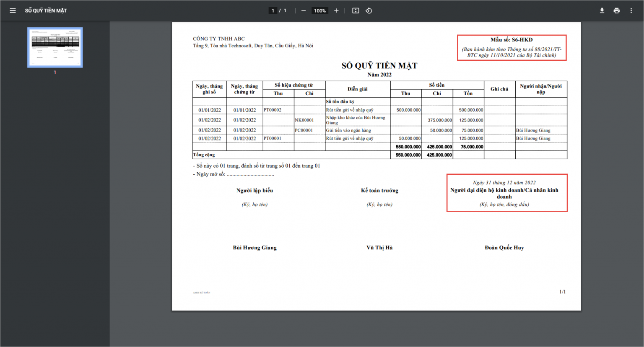
Task: Click the SỔ QUỸ TIỀN MẶT document heading
Action: (379, 65)
